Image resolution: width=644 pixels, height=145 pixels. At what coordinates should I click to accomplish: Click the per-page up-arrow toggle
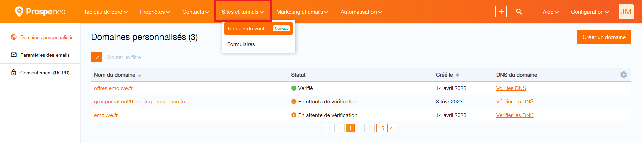pos(392,128)
